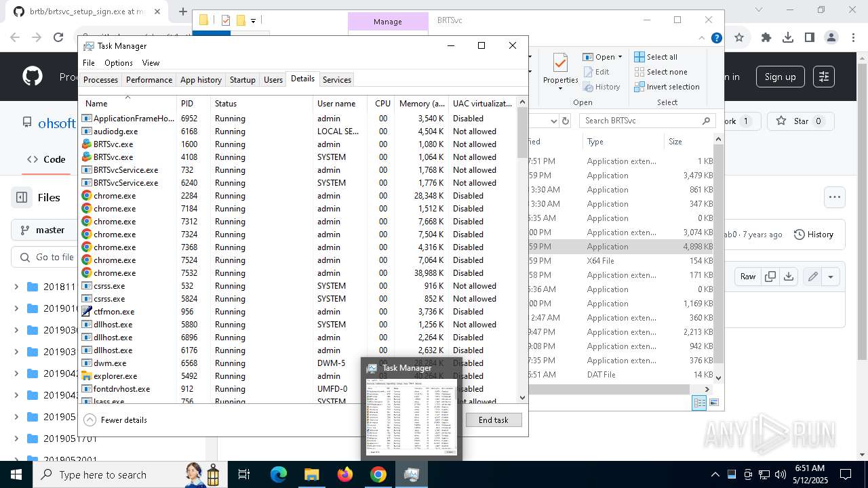Select audiodg.exe process row
The image size is (868, 488).
pos(298,131)
